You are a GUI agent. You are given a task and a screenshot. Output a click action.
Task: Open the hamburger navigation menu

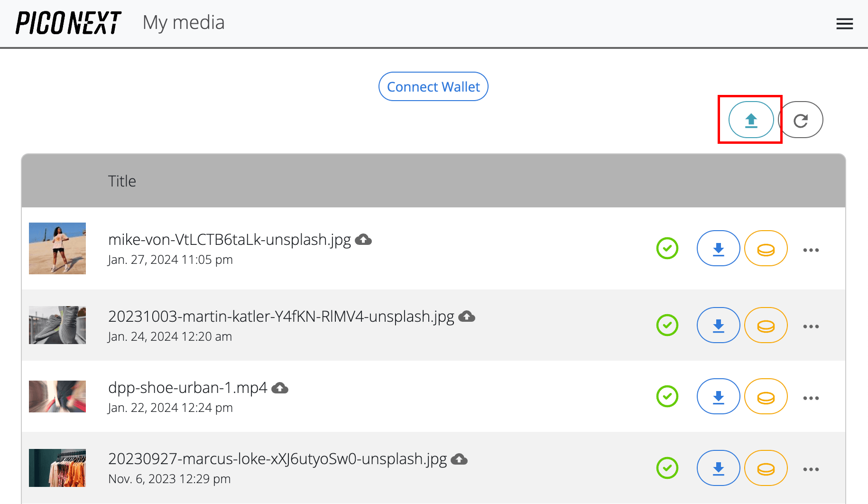[844, 24]
